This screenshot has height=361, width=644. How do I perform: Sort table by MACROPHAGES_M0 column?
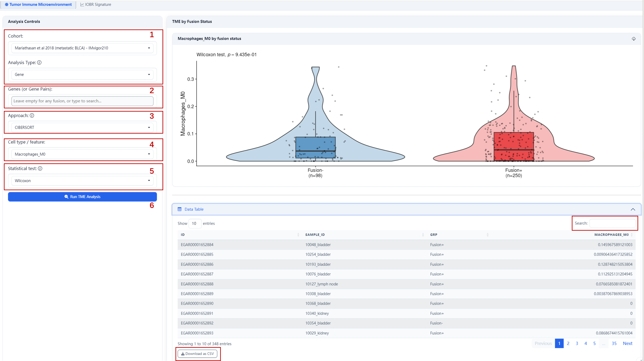point(563,235)
